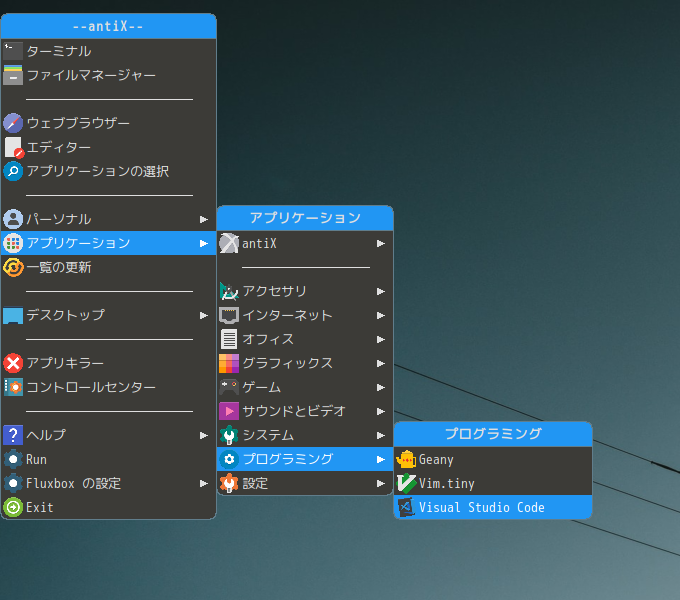Click the Geany teapot icon
This screenshot has width=680, height=600.
pos(406,459)
